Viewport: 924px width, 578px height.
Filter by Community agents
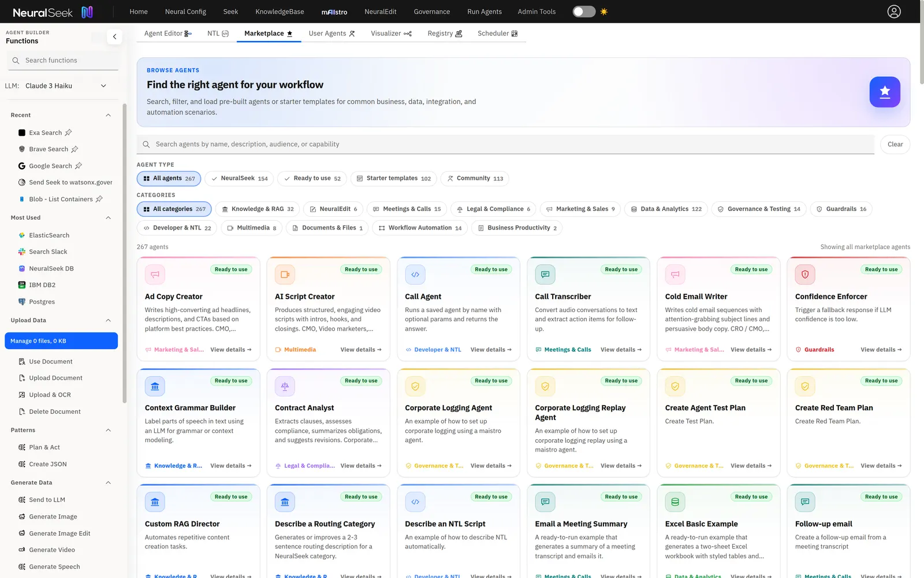[x=475, y=179]
